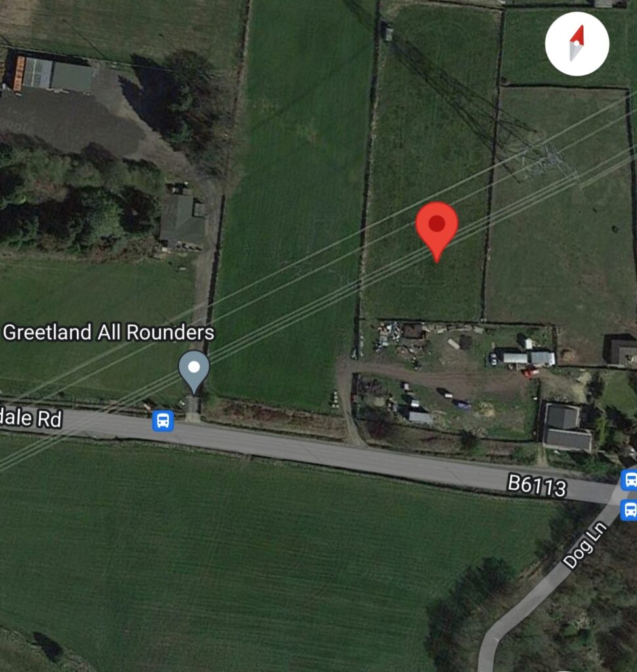Click the dark-roofed building at the right edge
The height and width of the screenshot is (672, 637).
tap(621, 350)
